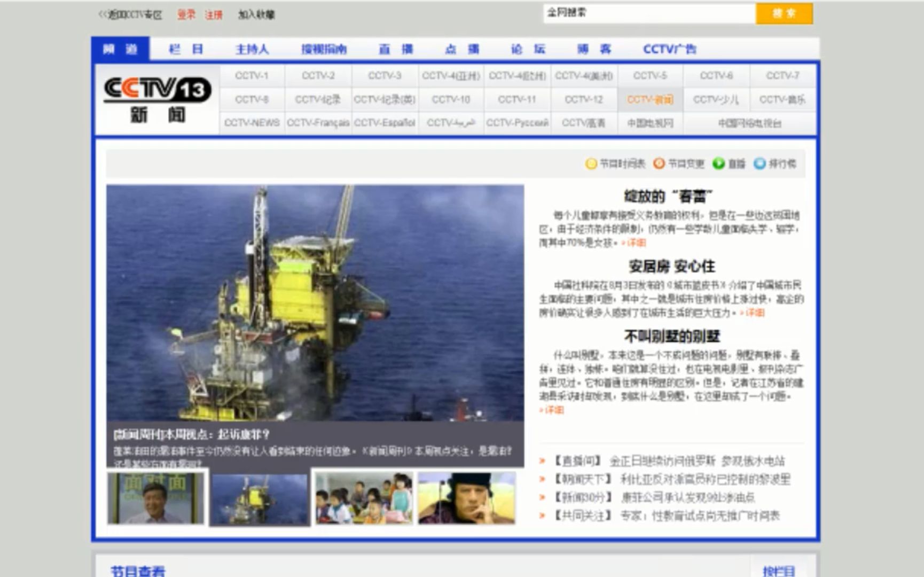The height and width of the screenshot is (577, 924).
Task: Click 详细 under the 安居房 article
Action: [755, 313]
